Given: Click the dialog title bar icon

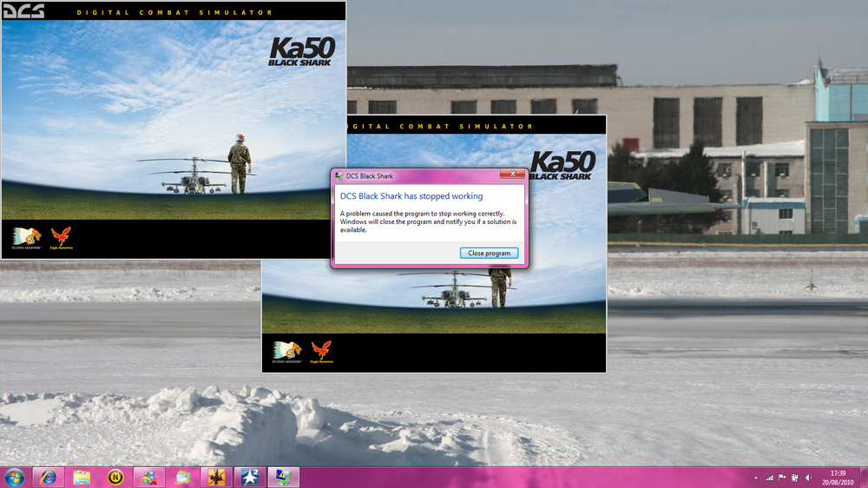Looking at the screenshot, I should coord(339,176).
